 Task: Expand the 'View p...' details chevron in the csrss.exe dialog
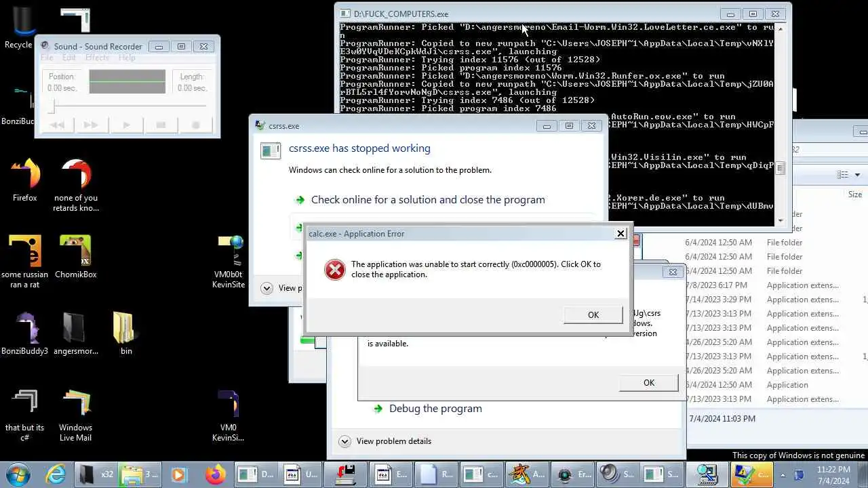267,288
